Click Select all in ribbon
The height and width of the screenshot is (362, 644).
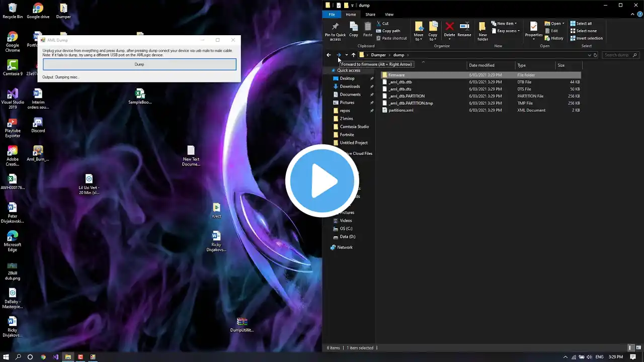(581, 24)
